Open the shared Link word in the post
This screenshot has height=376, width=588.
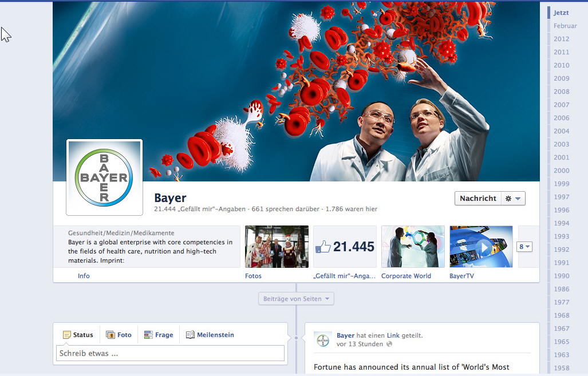pos(393,335)
